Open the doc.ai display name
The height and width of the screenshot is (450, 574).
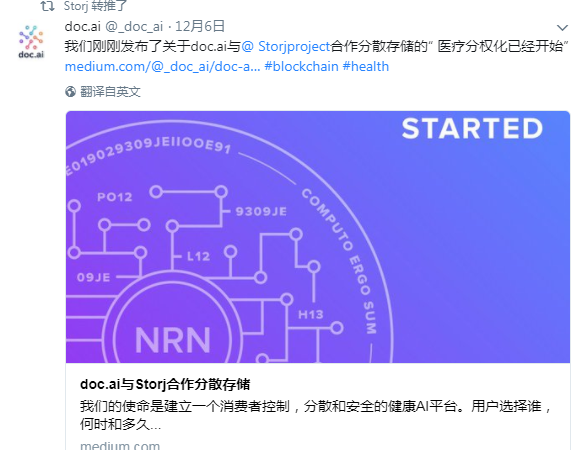click(x=83, y=26)
